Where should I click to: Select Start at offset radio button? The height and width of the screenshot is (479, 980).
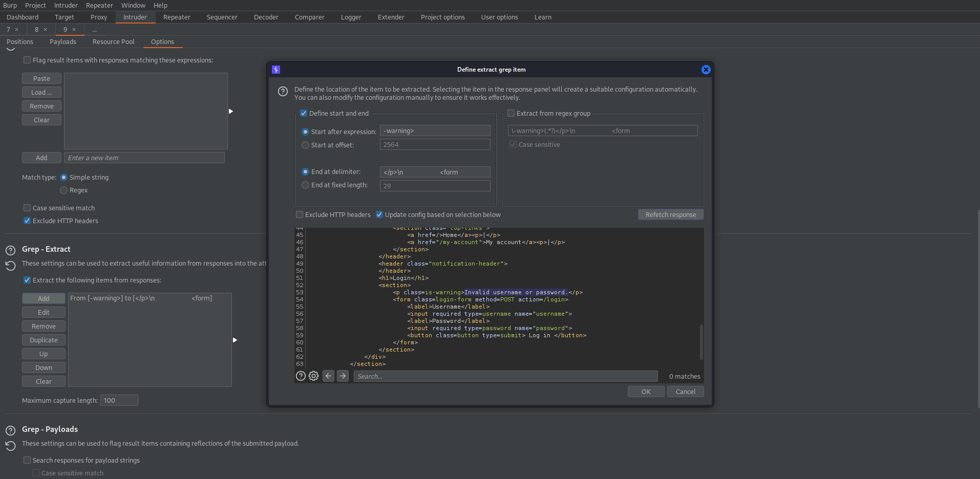(306, 145)
